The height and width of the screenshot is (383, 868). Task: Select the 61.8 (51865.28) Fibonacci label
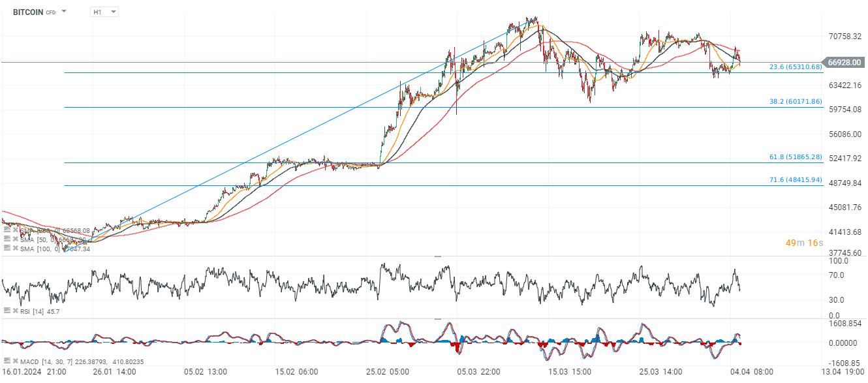[796, 157]
